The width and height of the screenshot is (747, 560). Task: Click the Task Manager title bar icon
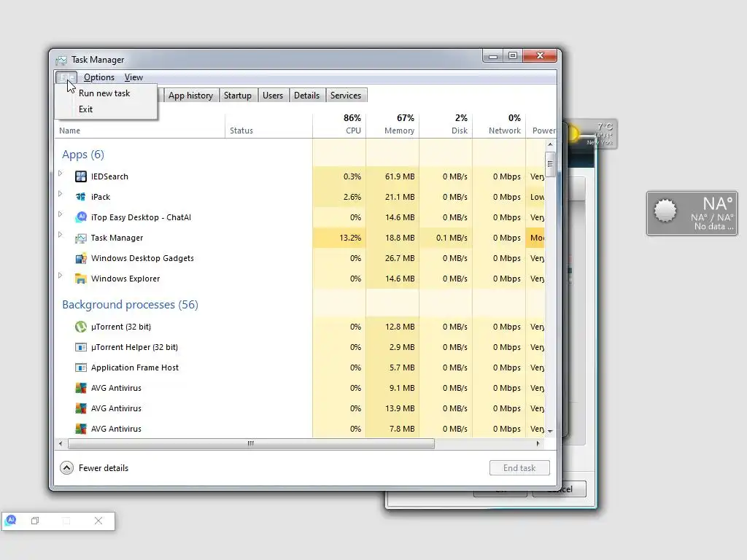click(x=61, y=60)
